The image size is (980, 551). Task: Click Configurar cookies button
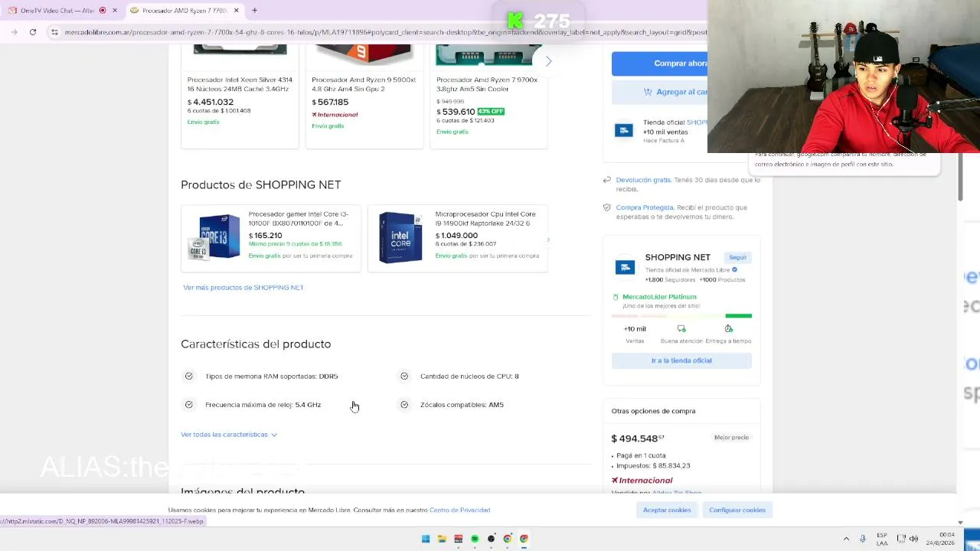[737, 510]
